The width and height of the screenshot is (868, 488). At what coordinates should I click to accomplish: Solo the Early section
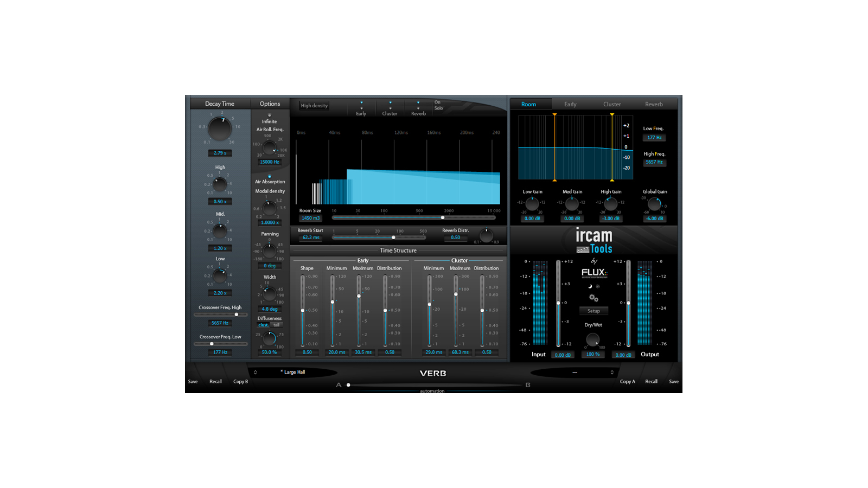click(361, 108)
